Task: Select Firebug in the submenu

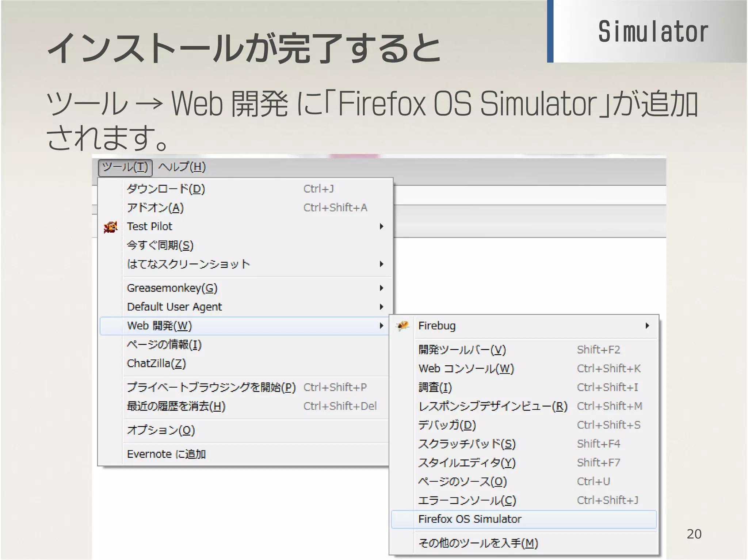Action: coord(437,326)
